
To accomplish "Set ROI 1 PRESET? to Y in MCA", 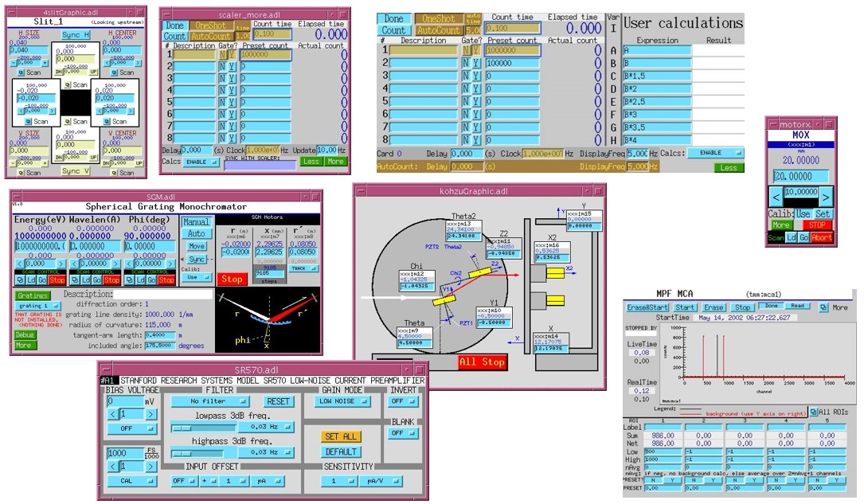I will tap(672, 480).
